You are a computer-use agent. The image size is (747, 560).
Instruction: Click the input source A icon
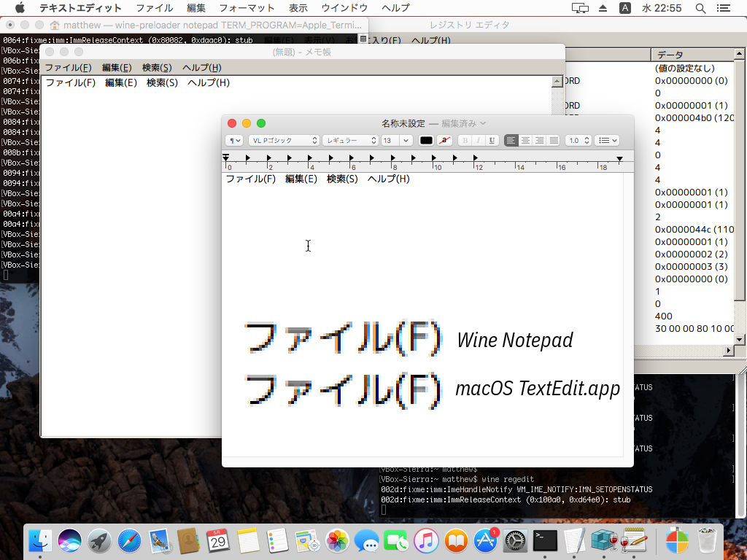625,7
